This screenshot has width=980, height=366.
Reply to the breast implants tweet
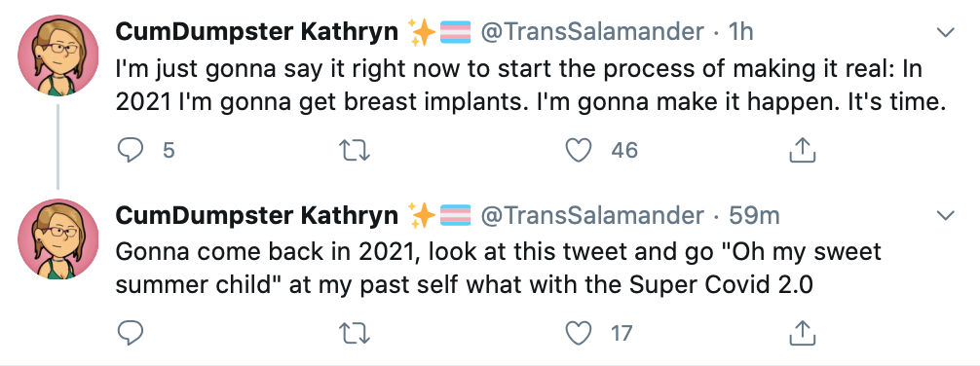(x=130, y=150)
